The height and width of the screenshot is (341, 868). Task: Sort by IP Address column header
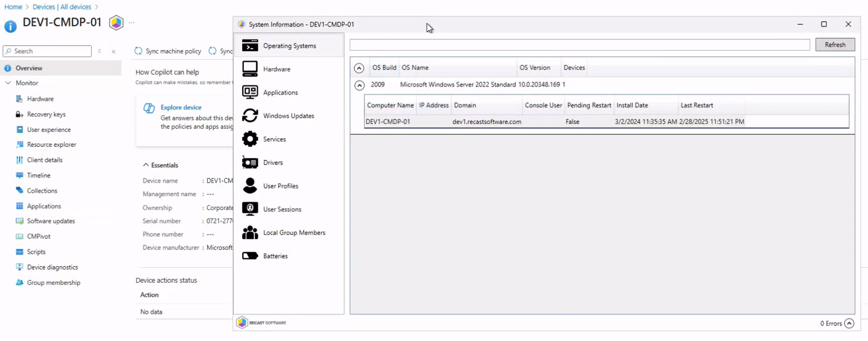point(434,105)
